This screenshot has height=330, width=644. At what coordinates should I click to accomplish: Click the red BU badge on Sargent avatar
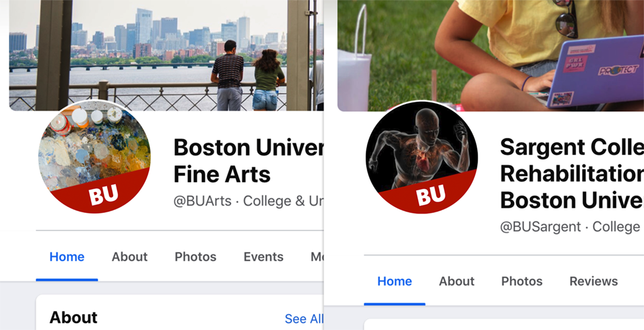(x=431, y=195)
